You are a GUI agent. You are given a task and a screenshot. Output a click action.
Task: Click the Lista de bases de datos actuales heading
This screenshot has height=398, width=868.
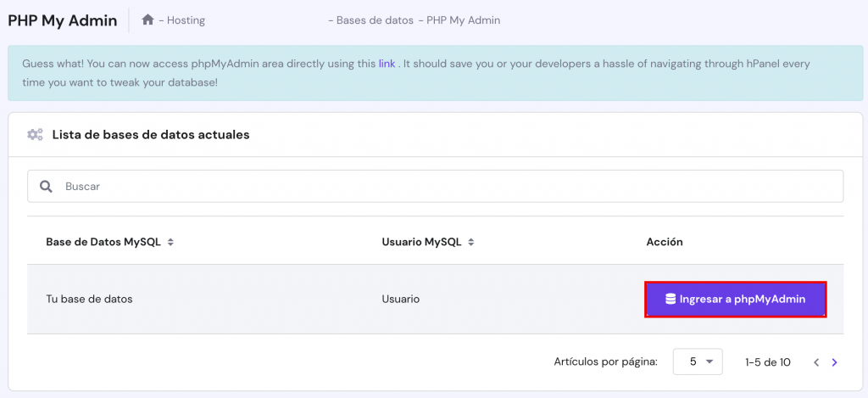(151, 134)
